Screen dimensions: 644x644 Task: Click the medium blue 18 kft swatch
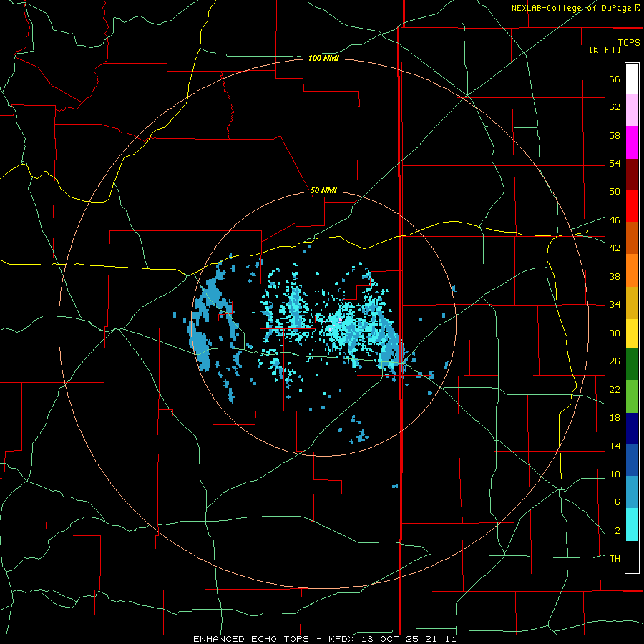pos(632,462)
